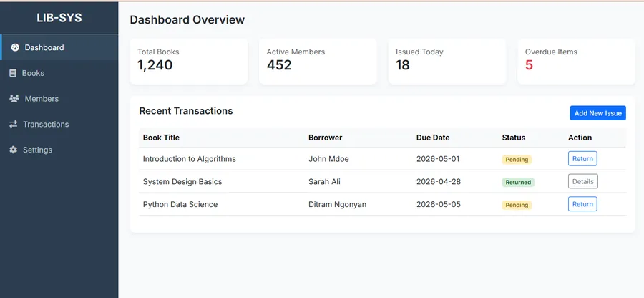Go to the Books section

click(x=59, y=73)
